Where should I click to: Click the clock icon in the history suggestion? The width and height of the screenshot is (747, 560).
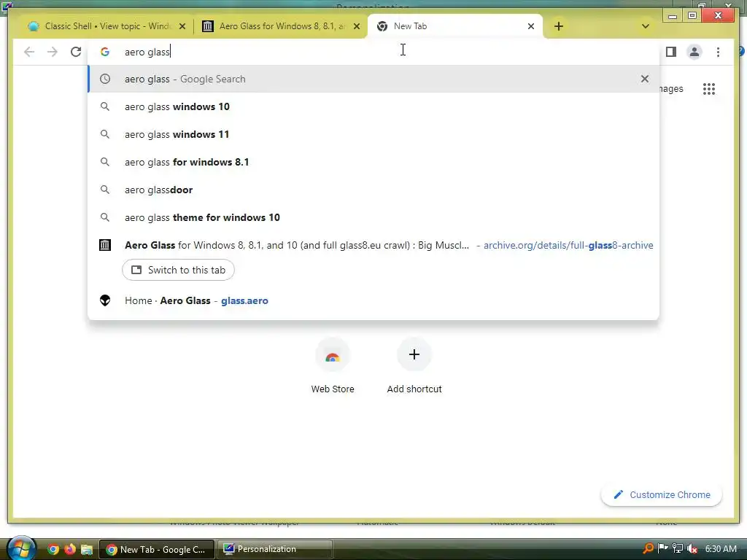point(105,79)
